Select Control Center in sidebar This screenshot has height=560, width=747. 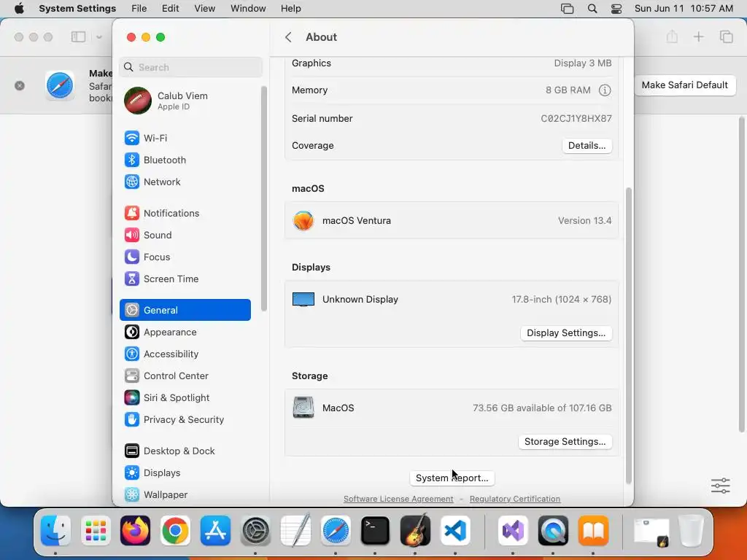click(185, 376)
